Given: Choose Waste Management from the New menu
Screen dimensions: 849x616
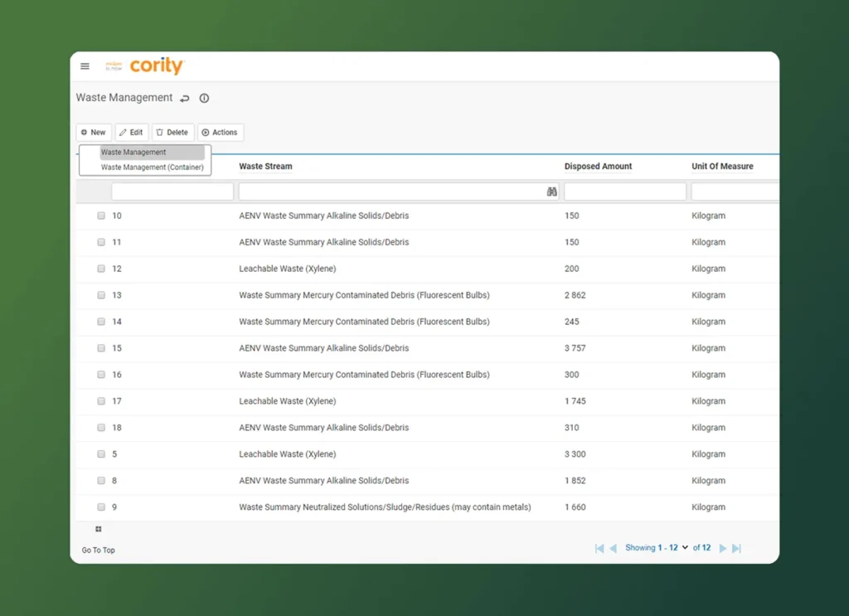Looking at the screenshot, I should coord(134,152).
